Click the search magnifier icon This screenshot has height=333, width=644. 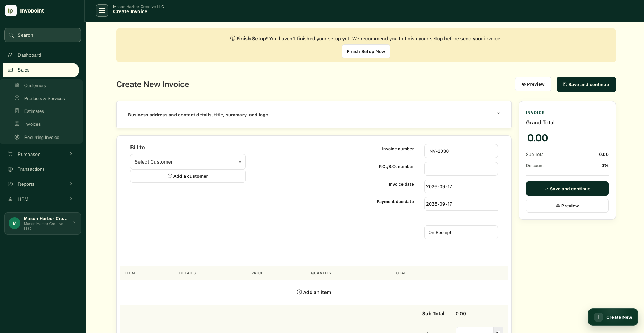click(11, 35)
